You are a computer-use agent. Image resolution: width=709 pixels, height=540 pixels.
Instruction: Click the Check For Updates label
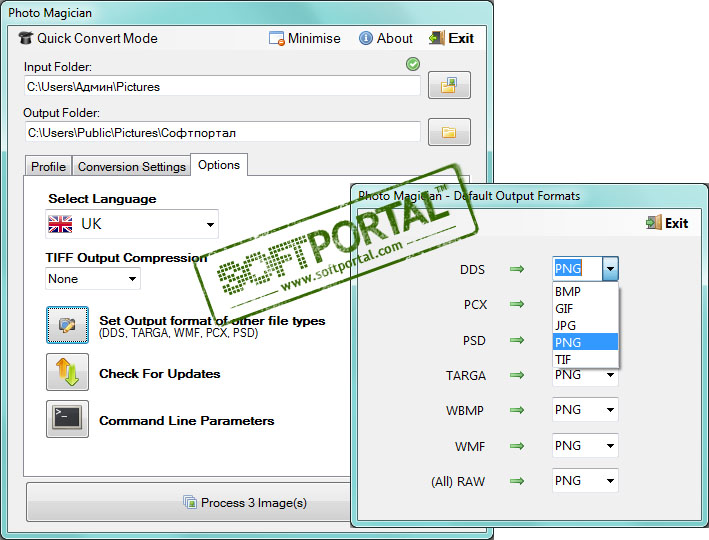pos(160,374)
